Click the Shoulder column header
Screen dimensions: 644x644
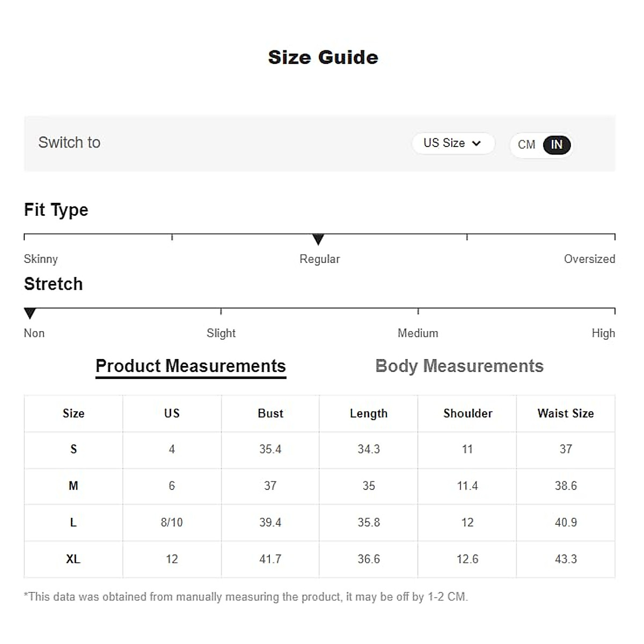467,413
